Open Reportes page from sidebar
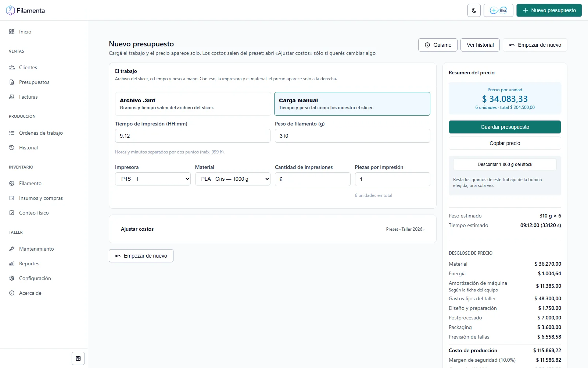 tap(44, 263)
